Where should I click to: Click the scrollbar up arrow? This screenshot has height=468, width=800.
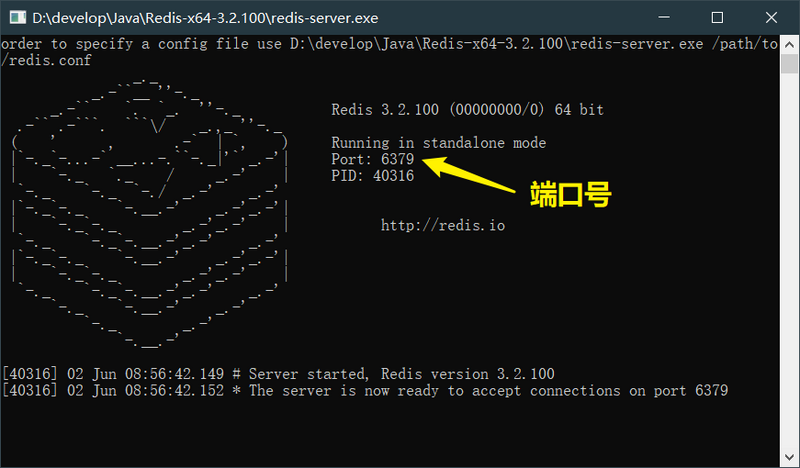click(789, 45)
